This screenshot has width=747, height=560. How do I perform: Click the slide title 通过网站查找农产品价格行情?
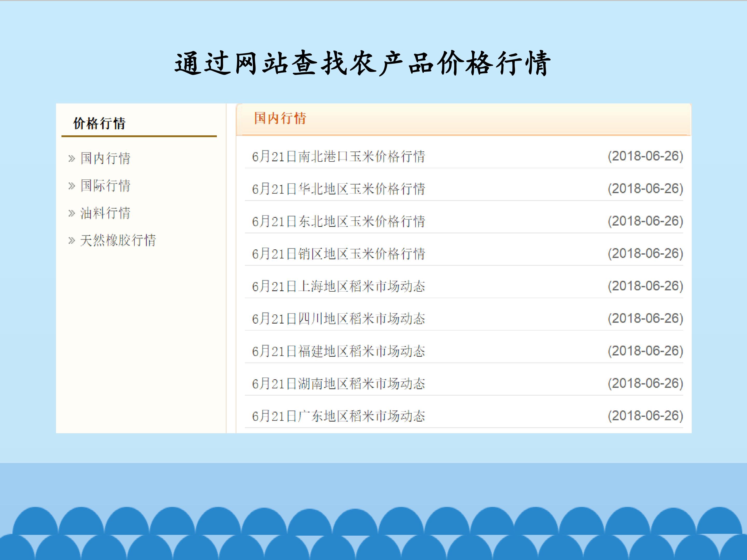click(x=363, y=63)
